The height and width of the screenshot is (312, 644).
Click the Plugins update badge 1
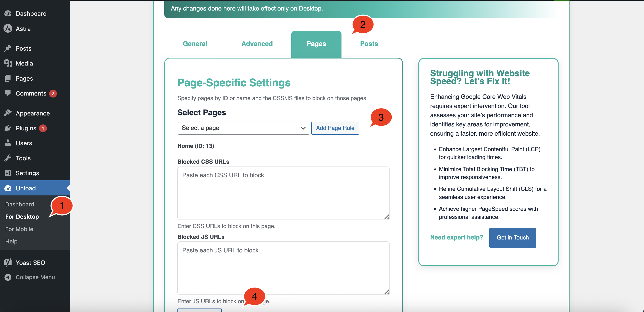point(43,128)
